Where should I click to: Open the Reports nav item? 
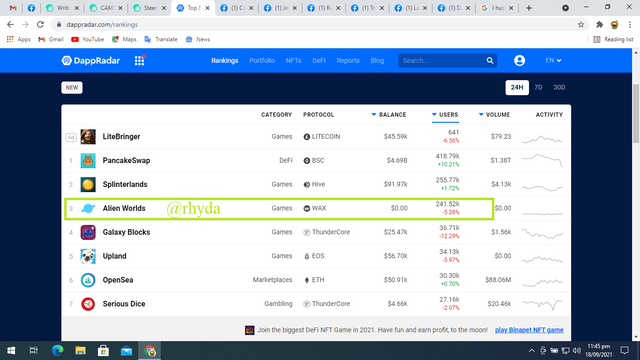point(348,60)
